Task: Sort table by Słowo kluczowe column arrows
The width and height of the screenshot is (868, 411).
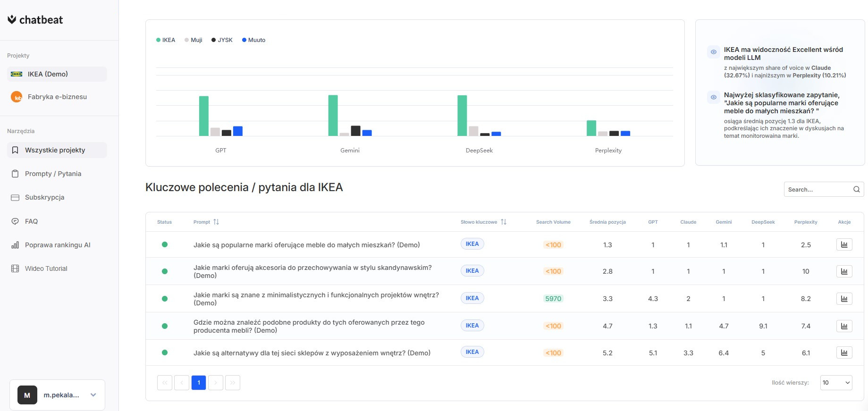Action: [x=504, y=222]
